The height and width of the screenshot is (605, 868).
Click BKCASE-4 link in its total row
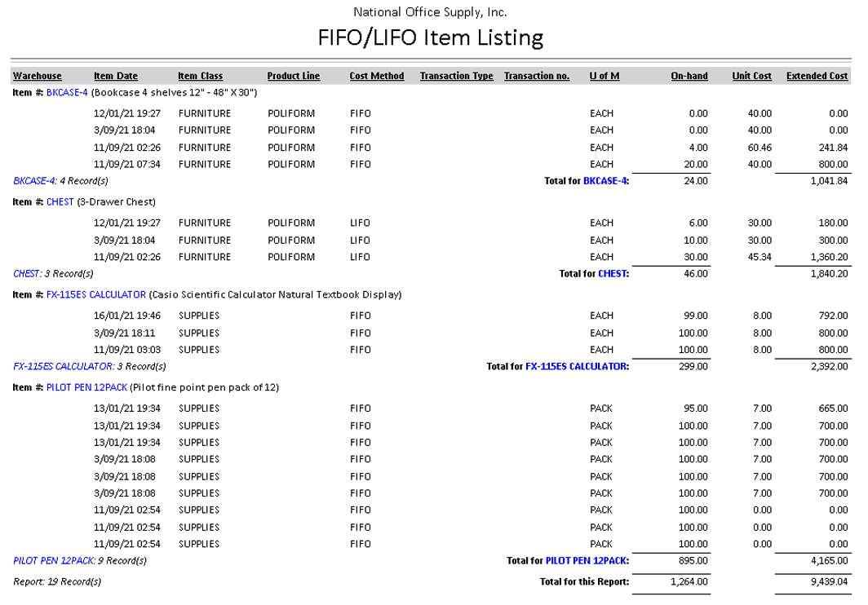point(606,181)
